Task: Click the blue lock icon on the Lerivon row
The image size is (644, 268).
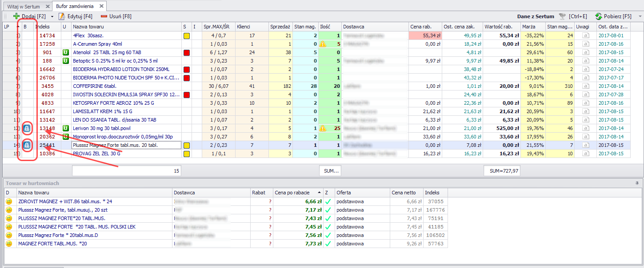Action: coord(27,128)
